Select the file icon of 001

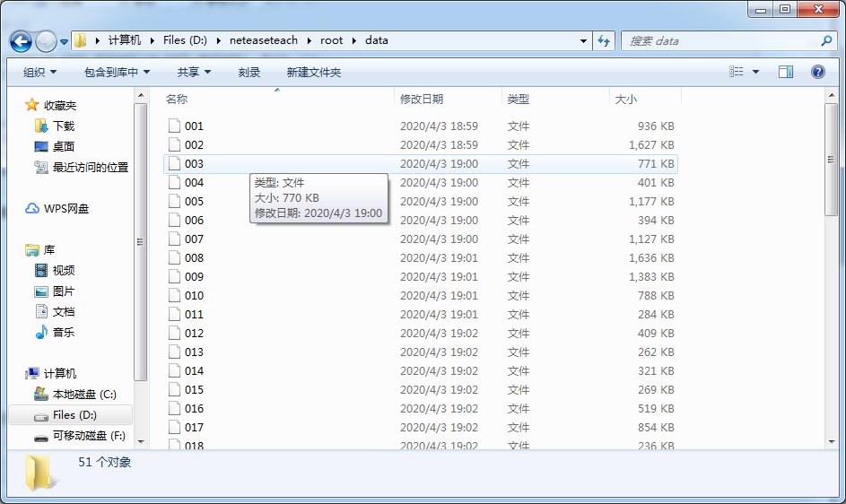point(174,126)
